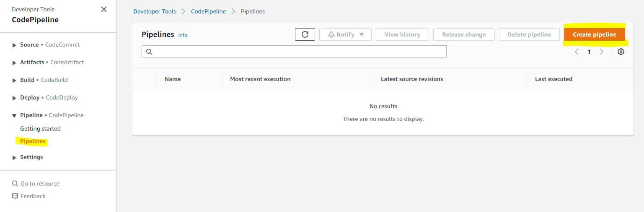Screen dimensions: 644x212
Task: Expand the Source CodeCommit section
Action: tap(15, 45)
